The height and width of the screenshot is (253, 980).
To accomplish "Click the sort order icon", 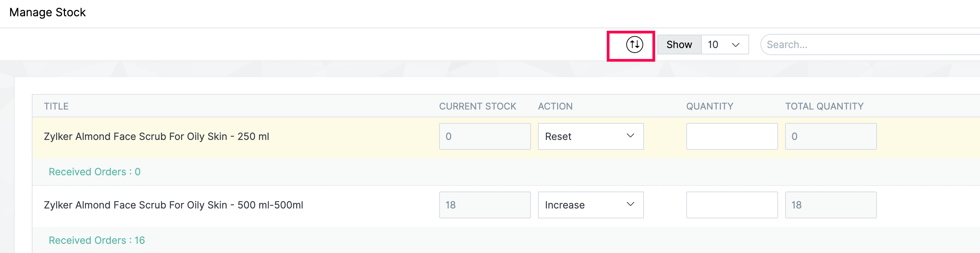I will 634,45.
